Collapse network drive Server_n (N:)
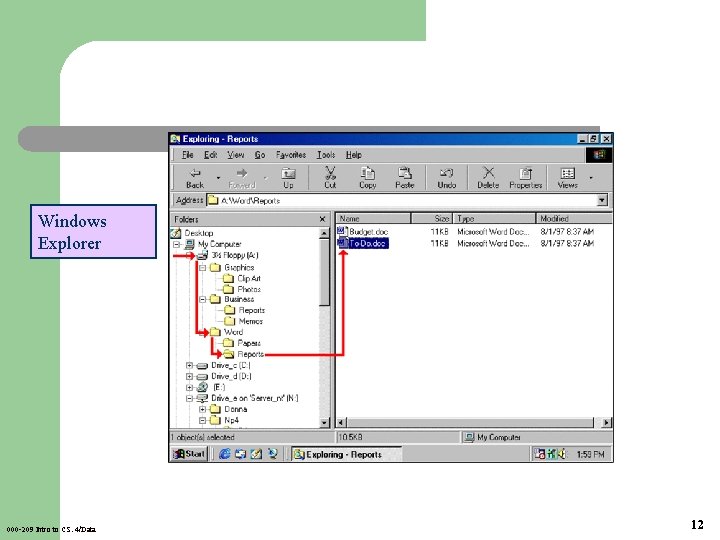This screenshot has width=720, height=540. pos(189,399)
